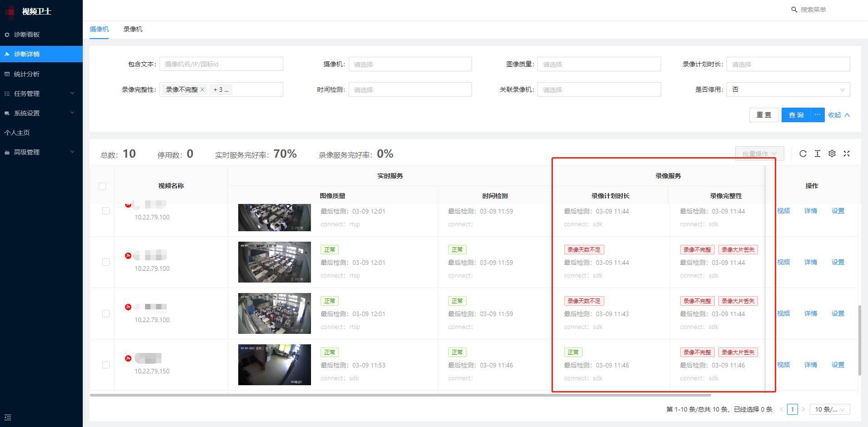Screen dimensions: 868x427
Task: Click the search menu magnifier icon
Action: 794,10
